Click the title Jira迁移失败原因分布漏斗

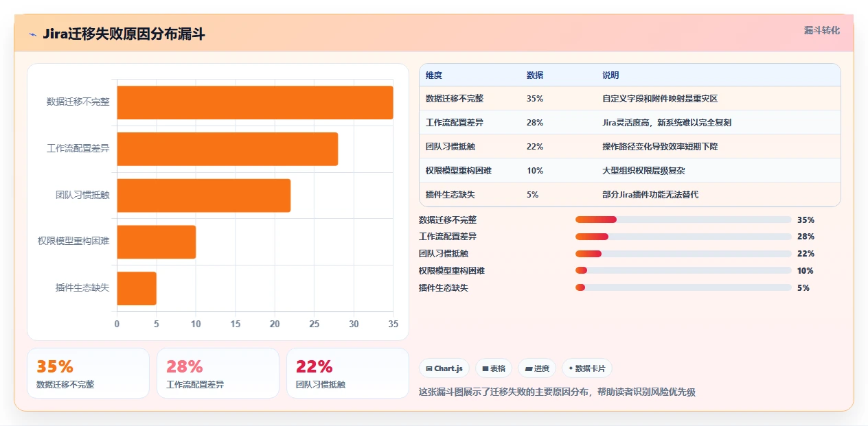click(x=124, y=34)
